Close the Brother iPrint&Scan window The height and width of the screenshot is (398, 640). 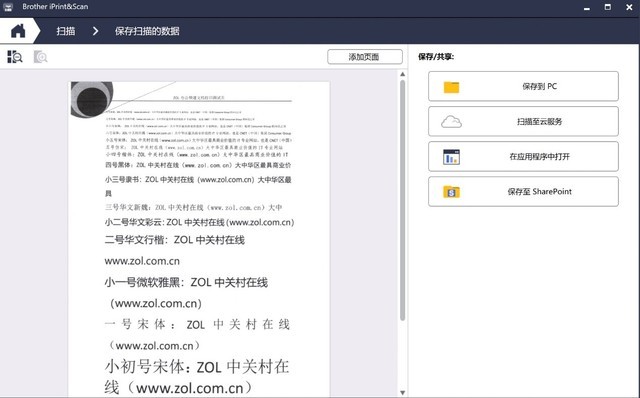click(629, 7)
